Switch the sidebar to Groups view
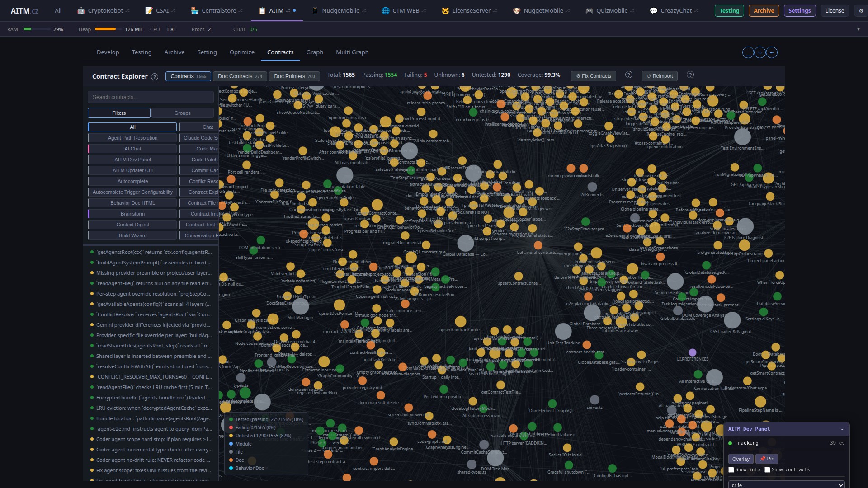The width and height of the screenshot is (868, 488). coord(182,113)
